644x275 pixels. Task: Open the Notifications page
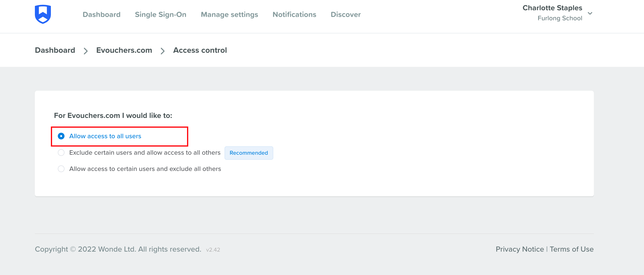coord(295,15)
